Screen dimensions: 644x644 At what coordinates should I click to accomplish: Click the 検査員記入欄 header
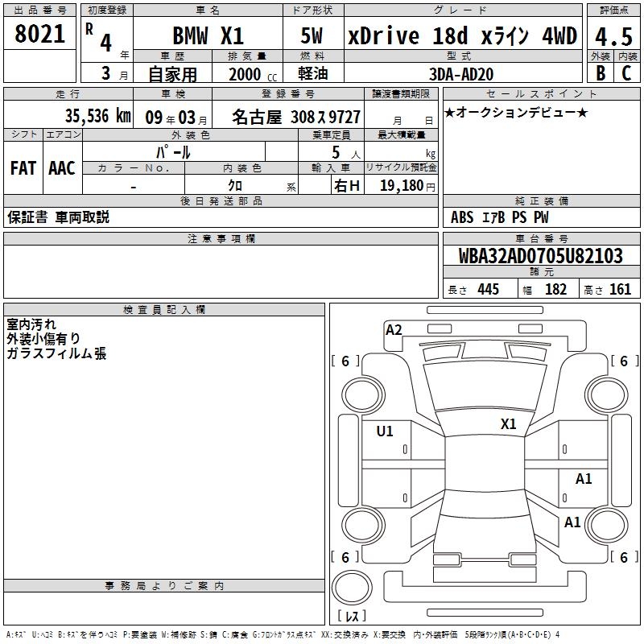coord(164,310)
